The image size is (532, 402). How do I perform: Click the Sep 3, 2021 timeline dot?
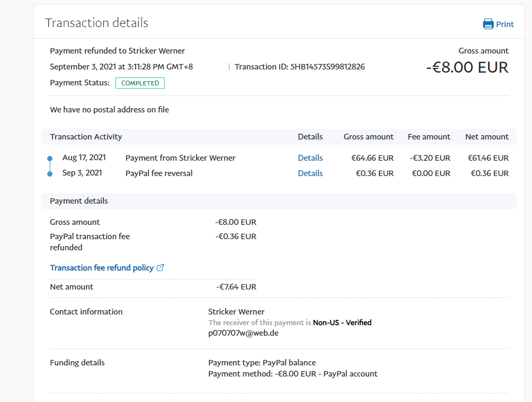point(50,173)
